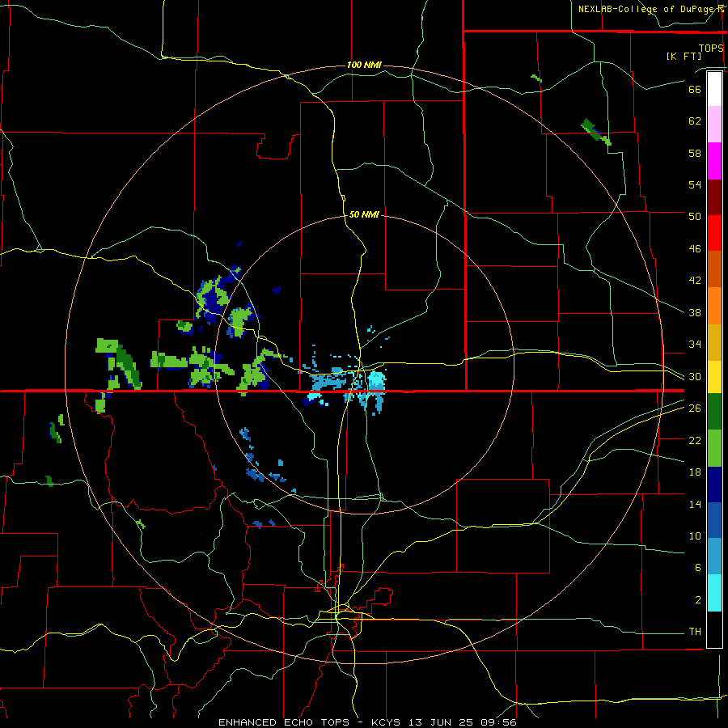Choose the dark red legend swatch between 50 and 54
Viewport: 728px width, 728px height.
coord(714,197)
